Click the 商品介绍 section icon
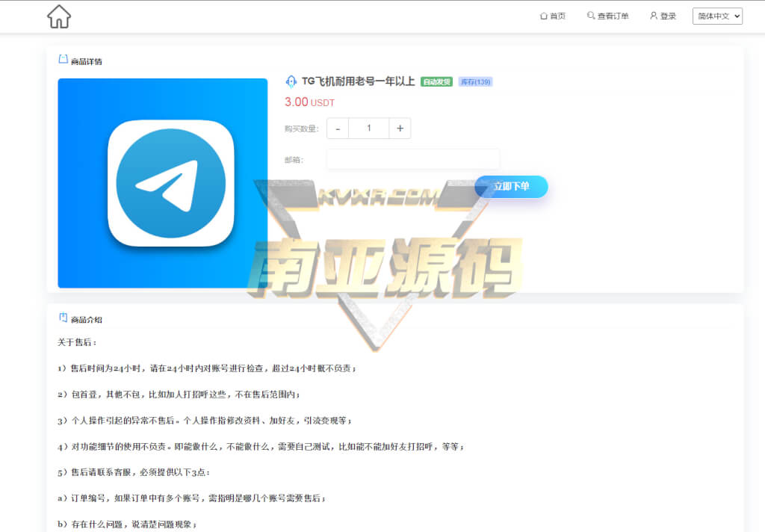765x532 pixels. tap(63, 318)
